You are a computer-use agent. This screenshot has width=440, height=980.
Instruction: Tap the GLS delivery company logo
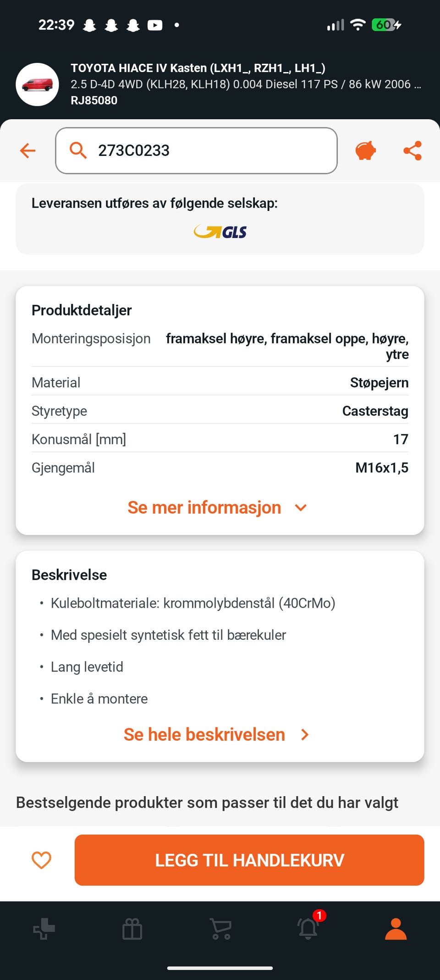tap(220, 232)
